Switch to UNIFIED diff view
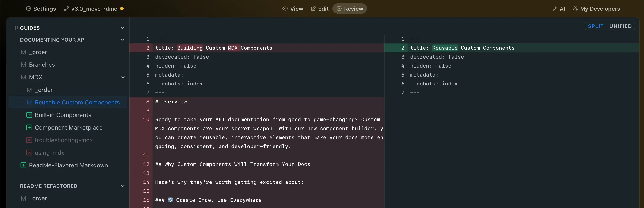The image size is (644, 208). 621,26
